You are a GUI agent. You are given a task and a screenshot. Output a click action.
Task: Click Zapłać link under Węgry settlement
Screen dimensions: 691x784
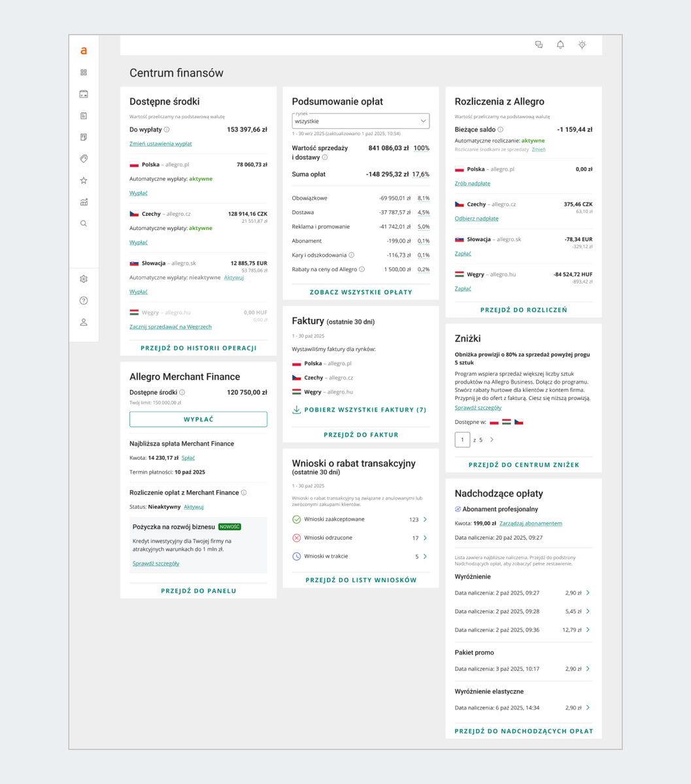(x=463, y=289)
